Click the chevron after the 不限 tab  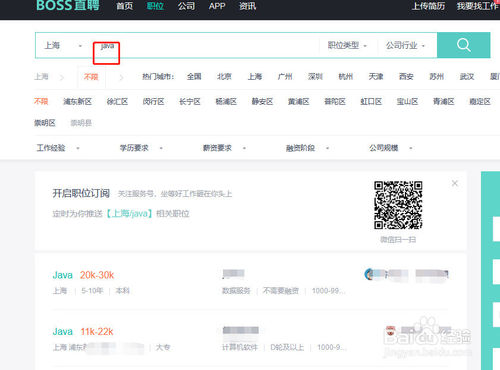pyautogui.click(x=121, y=77)
